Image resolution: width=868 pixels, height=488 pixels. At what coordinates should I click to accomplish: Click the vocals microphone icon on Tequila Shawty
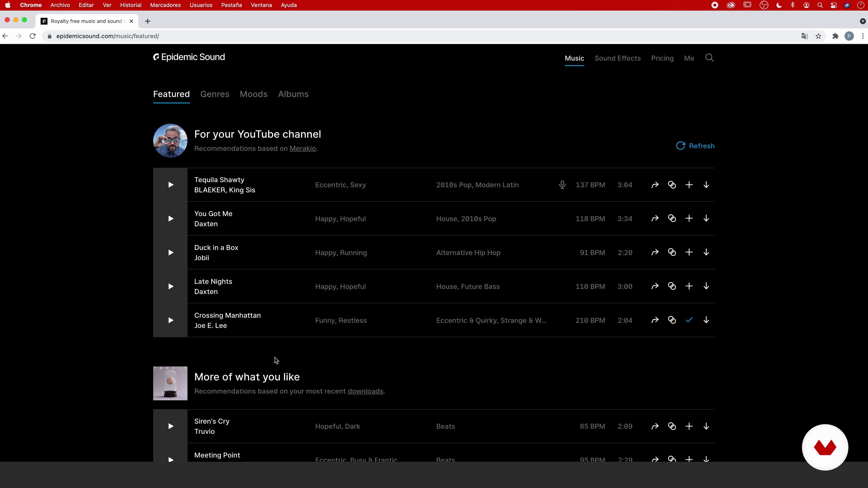click(562, 185)
